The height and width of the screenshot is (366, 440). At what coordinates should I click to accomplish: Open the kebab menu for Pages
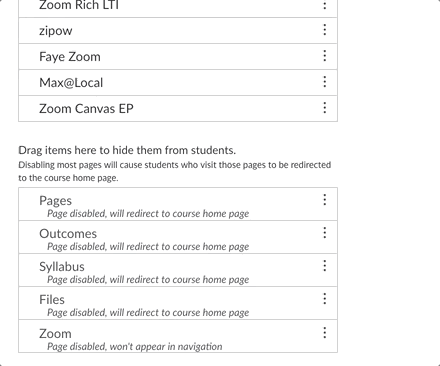click(x=325, y=200)
